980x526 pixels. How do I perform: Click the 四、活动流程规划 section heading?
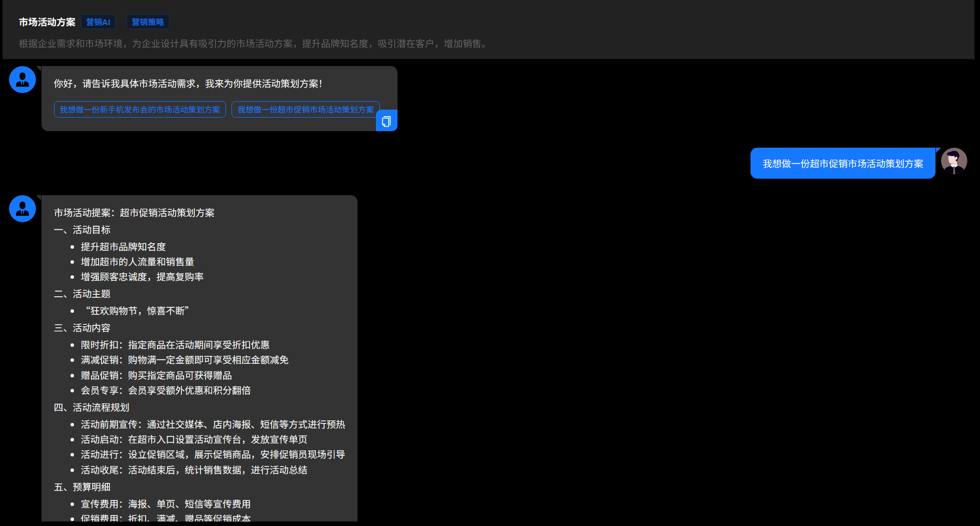91,407
